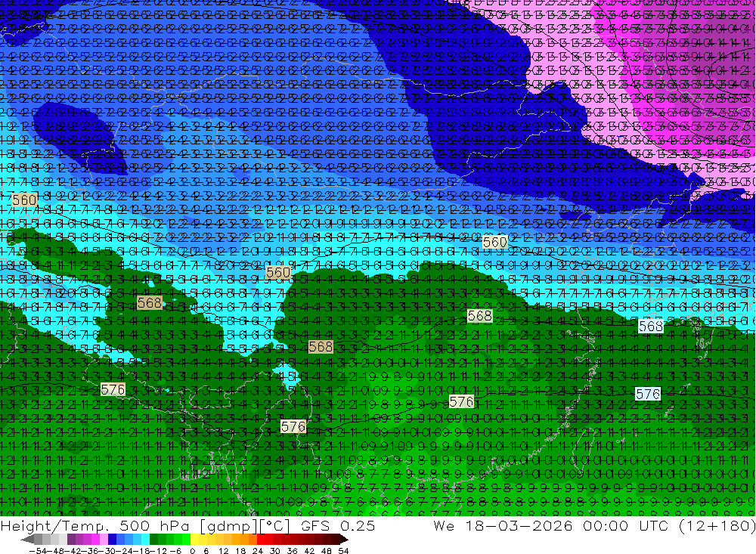
Task: Click the bright red swatch above value 24
Action: (261, 540)
